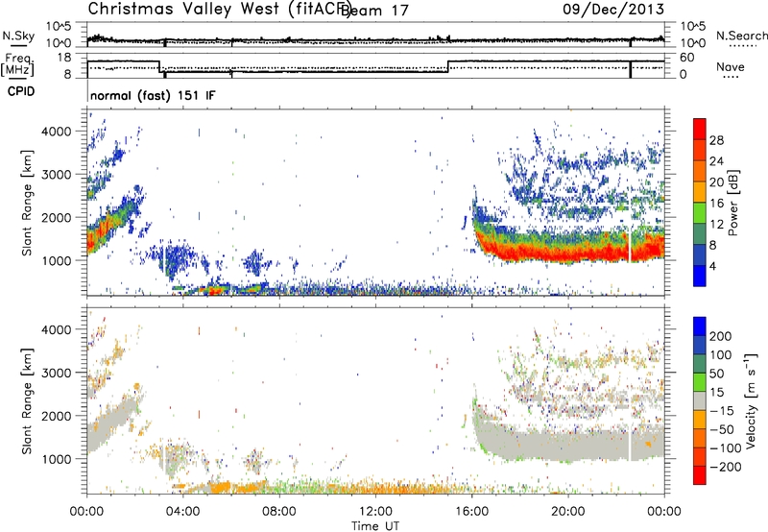
Task: Click the gray segment of velocity colorbar
Action: [700, 400]
